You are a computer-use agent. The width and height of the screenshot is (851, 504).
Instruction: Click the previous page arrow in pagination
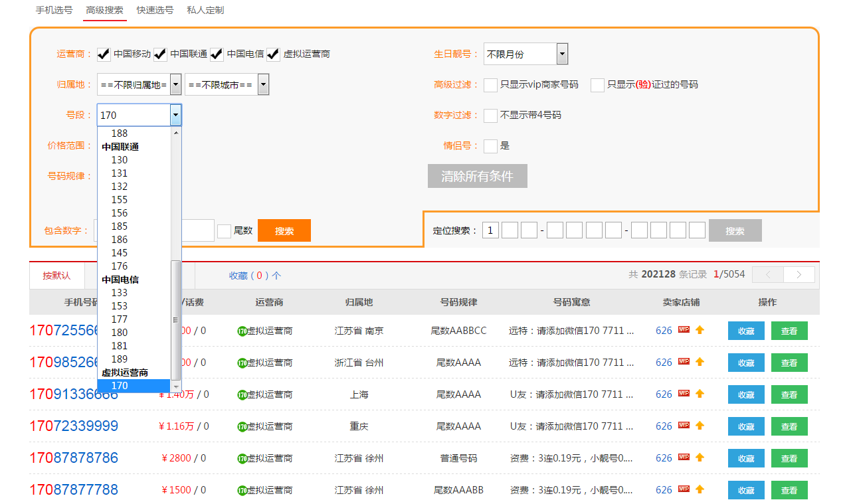click(768, 274)
